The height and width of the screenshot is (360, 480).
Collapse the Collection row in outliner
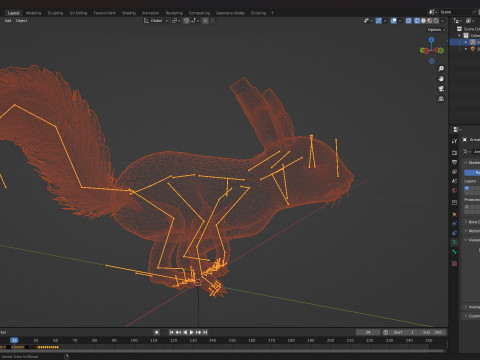459,35
